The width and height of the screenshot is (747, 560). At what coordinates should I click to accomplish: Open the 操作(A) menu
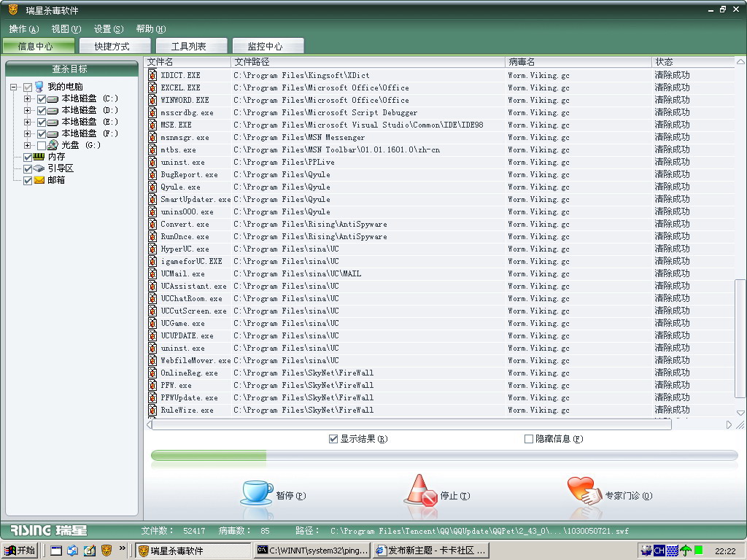click(24, 29)
